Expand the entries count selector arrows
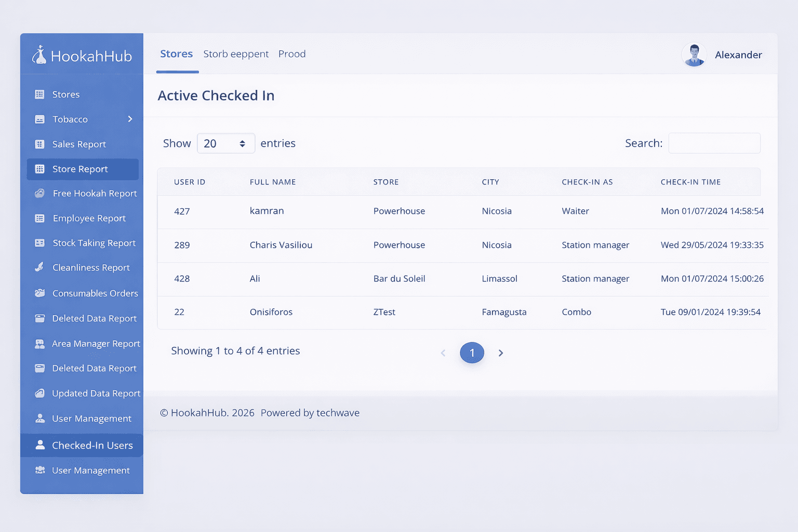The image size is (798, 532). tap(242, 143)
